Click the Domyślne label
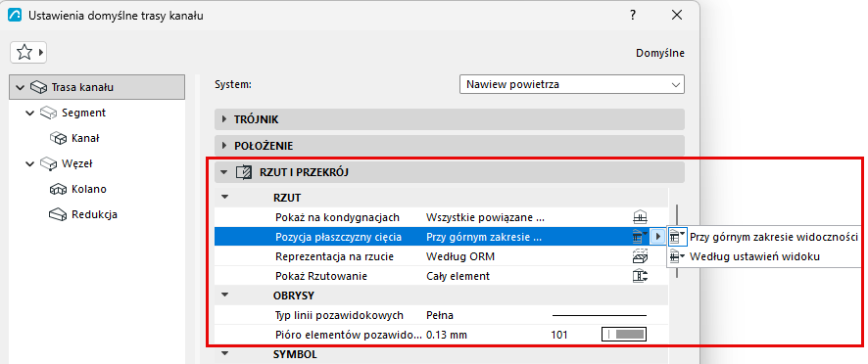868x364 pixels. (660, 53)
